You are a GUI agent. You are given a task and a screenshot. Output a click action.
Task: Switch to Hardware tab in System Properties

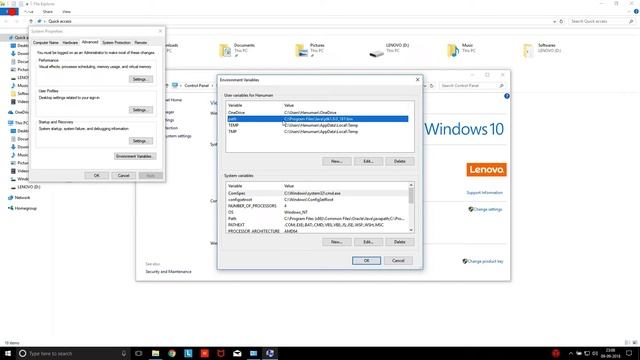[70, 42]
